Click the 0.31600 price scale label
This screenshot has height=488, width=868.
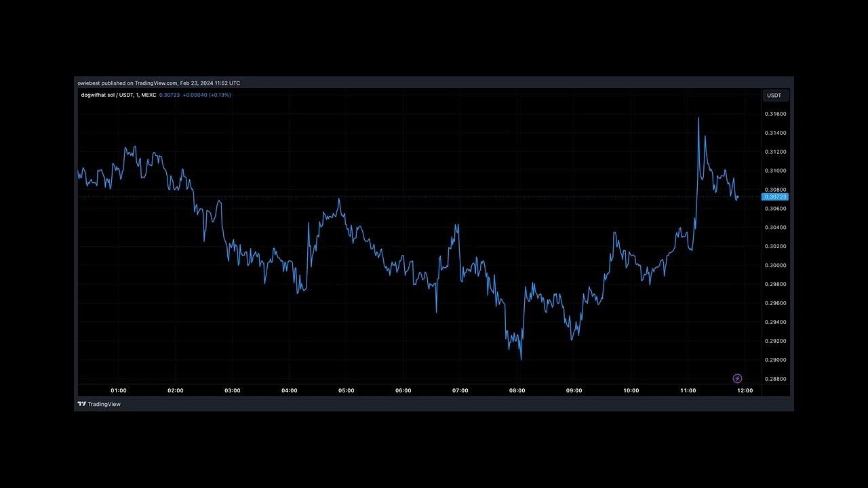pos(775,114)
